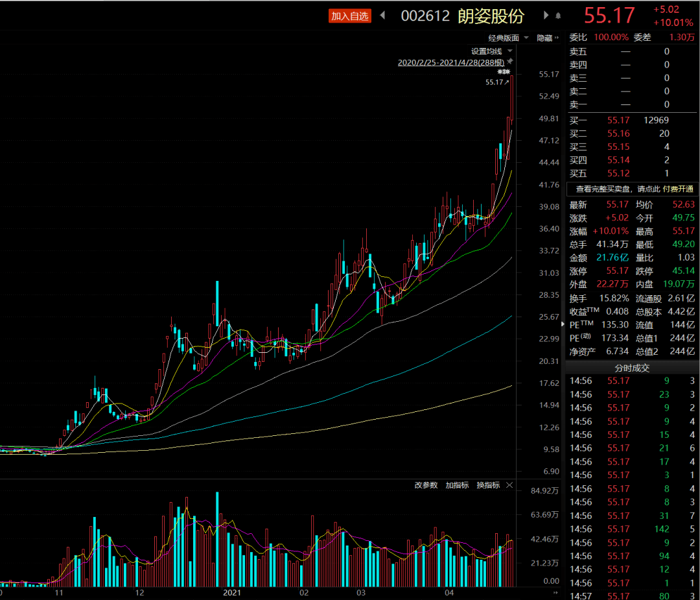Open the 经典版面 layout dropdown
Screen dimensions: 700x600
(x=508, y=38)
